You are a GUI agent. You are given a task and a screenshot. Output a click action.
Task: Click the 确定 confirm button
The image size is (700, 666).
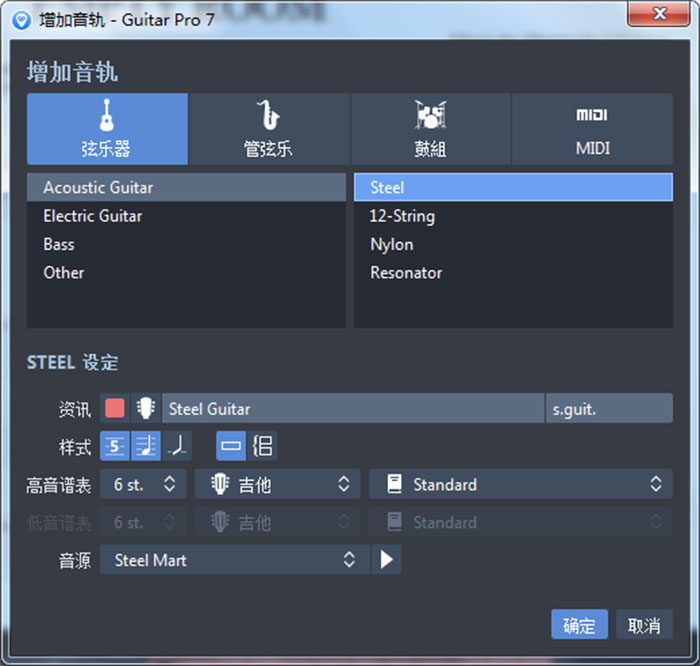tap(579, 625)
